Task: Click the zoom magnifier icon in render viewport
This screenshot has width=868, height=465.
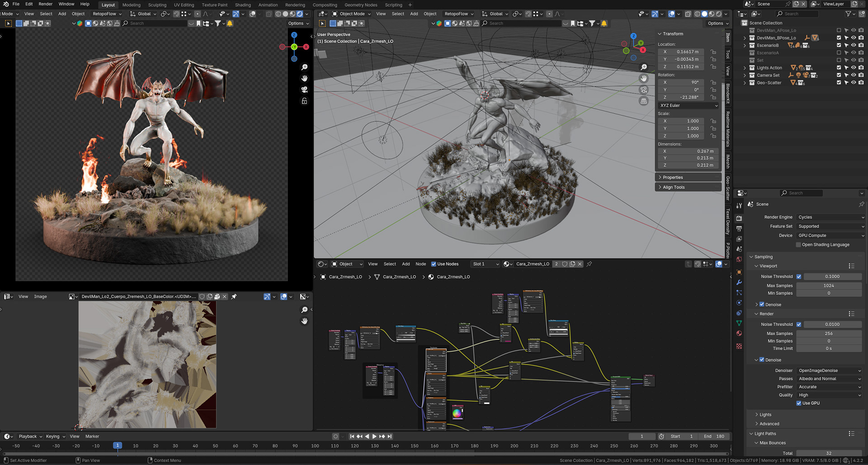Action: [305, 67]
